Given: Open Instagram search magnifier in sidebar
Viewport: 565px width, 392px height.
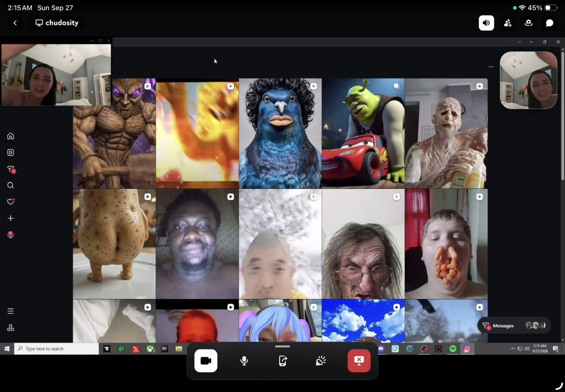Looking at the screenshot, I should click(10, 185).
